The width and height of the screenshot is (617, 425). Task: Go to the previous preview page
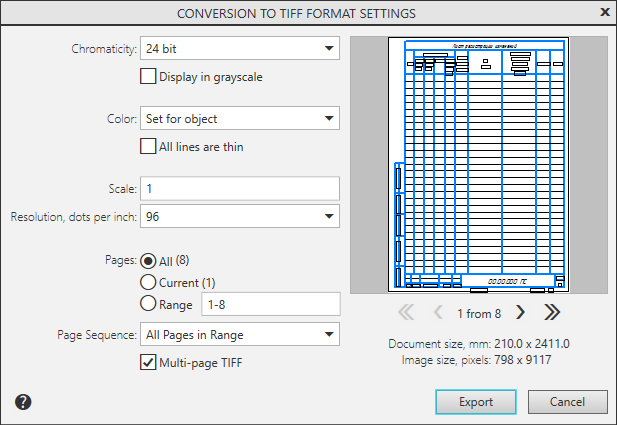point(438,312)
